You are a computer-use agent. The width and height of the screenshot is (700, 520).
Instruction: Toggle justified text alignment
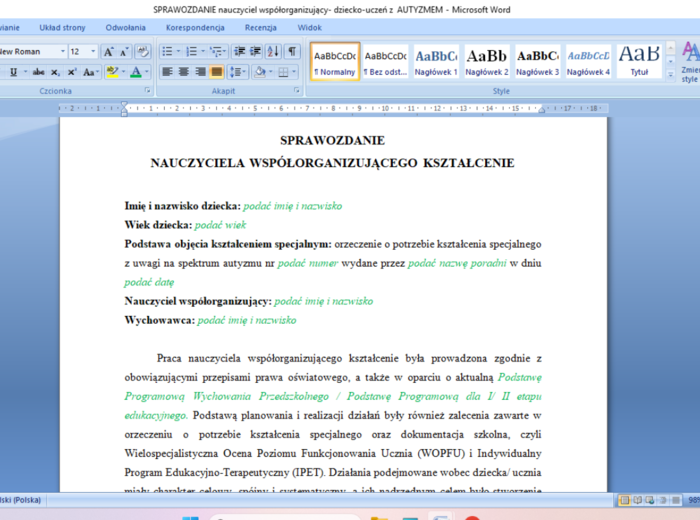click(x=217, y=72)
